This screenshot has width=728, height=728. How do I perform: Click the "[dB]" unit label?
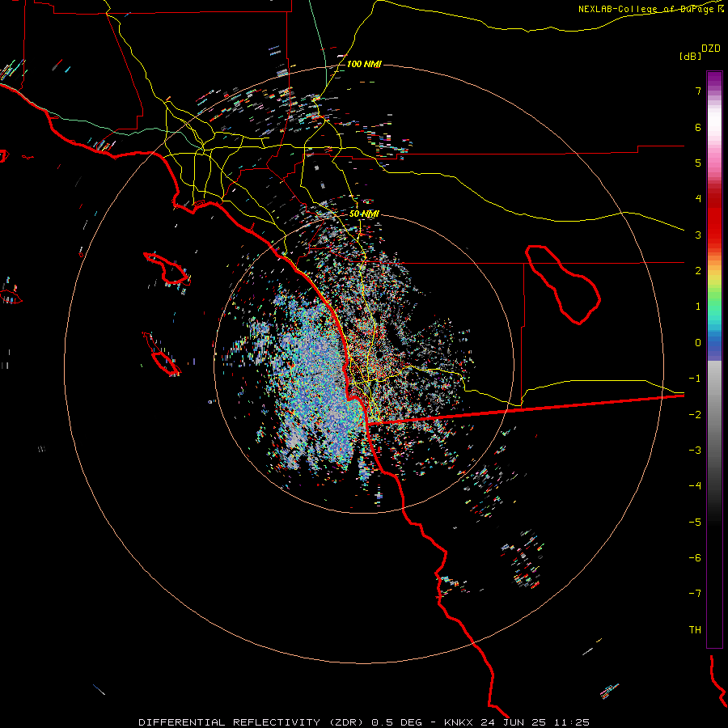pyautogui.click(x=691, y=56)
